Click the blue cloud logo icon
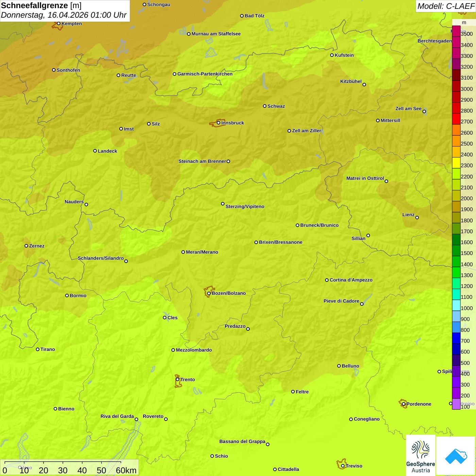Screen dimensions: 476x476 (x=456, y=456)
